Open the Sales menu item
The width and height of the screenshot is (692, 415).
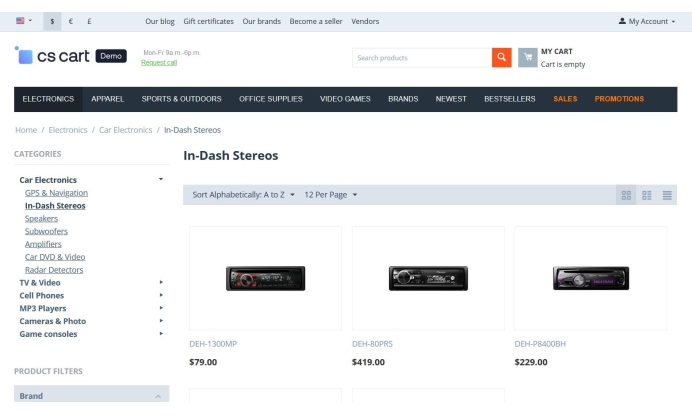565,99
